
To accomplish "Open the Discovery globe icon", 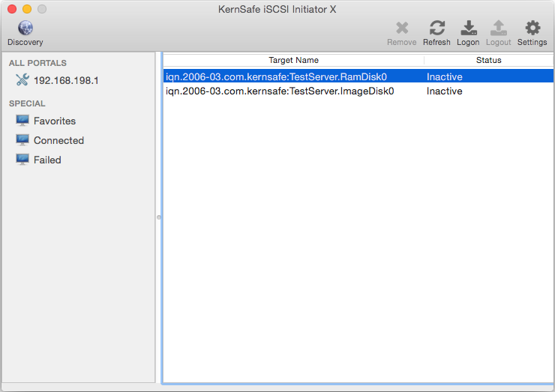I will [25, 28].
